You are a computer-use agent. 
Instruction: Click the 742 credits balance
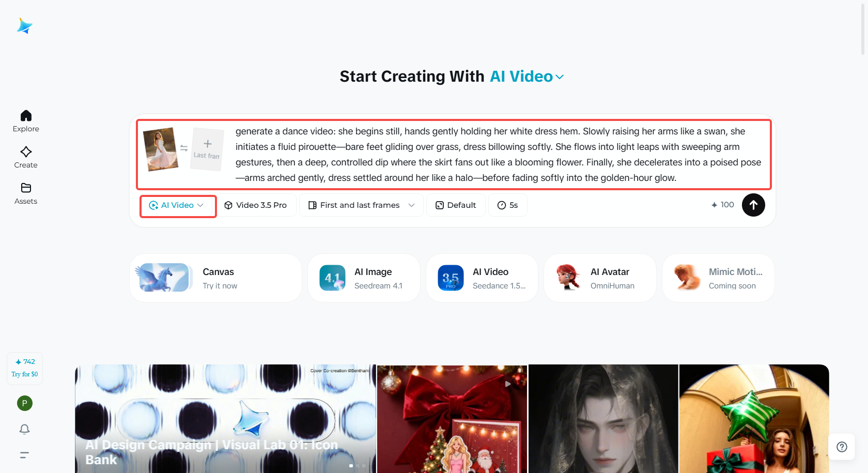(25, 362)
